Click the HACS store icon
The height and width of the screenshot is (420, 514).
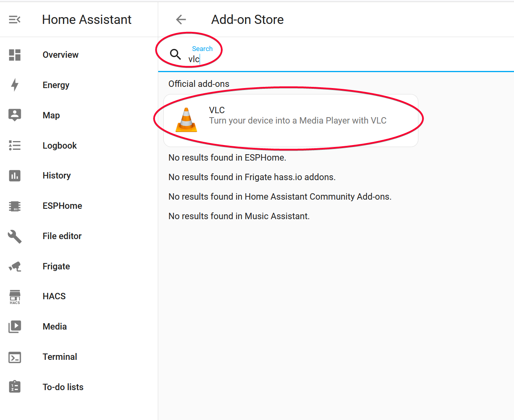coord(15,297)
